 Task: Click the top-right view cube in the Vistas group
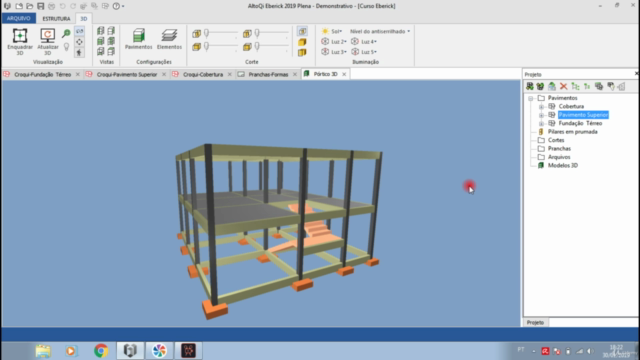(111, 31)
